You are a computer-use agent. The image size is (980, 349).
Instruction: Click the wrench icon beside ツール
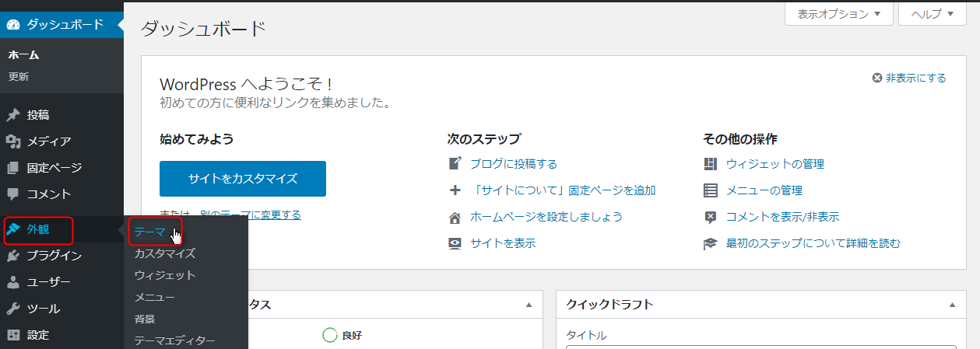tap(13, 309)
